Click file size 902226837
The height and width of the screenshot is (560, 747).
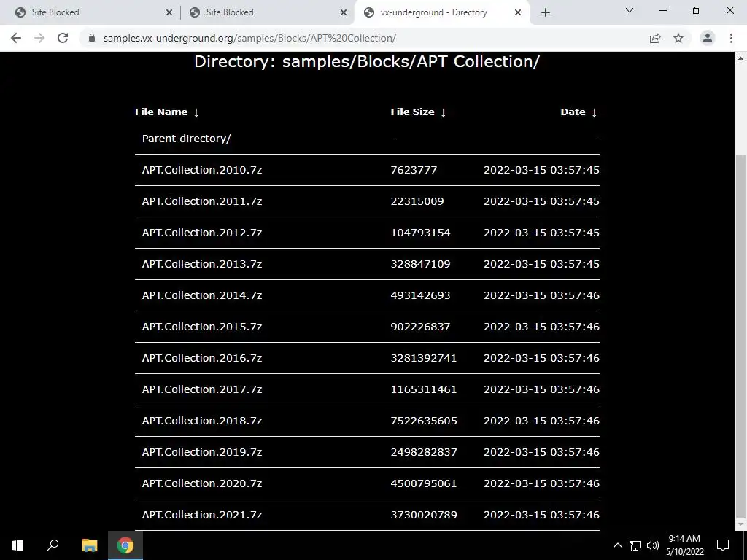420,327
